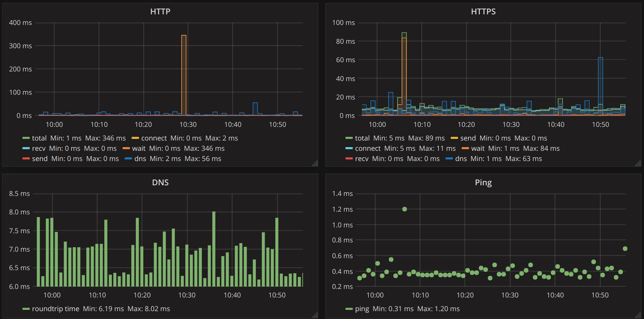The height and width of the screenshot is (319, 644).
Task: Click the tallest 8.02 ms bar in DNS graph
Action: tap(214, 249)
